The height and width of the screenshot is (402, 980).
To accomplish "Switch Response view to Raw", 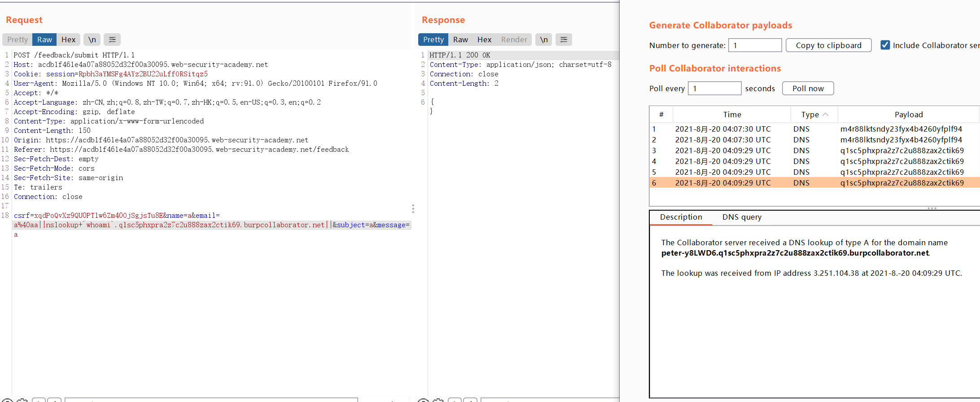I will coord(460,40).
